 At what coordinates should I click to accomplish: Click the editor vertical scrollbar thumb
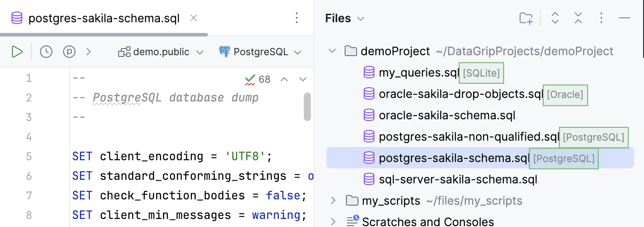coord(307,107)
